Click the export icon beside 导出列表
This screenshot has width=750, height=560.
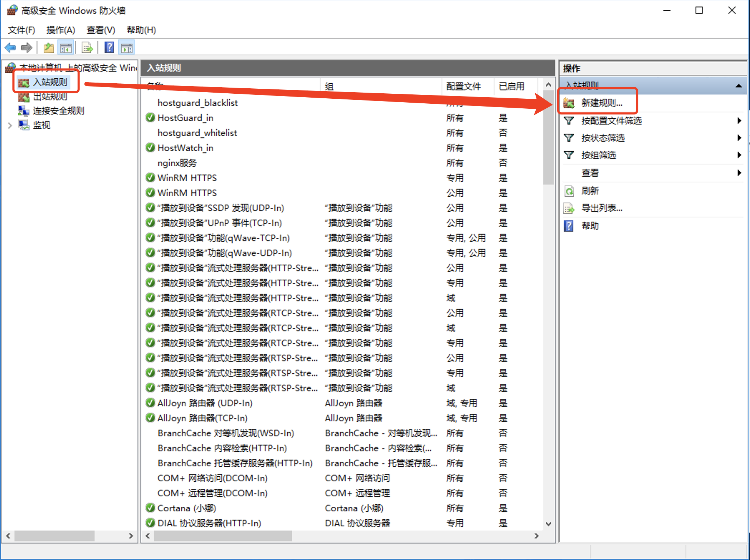point(569,208)
